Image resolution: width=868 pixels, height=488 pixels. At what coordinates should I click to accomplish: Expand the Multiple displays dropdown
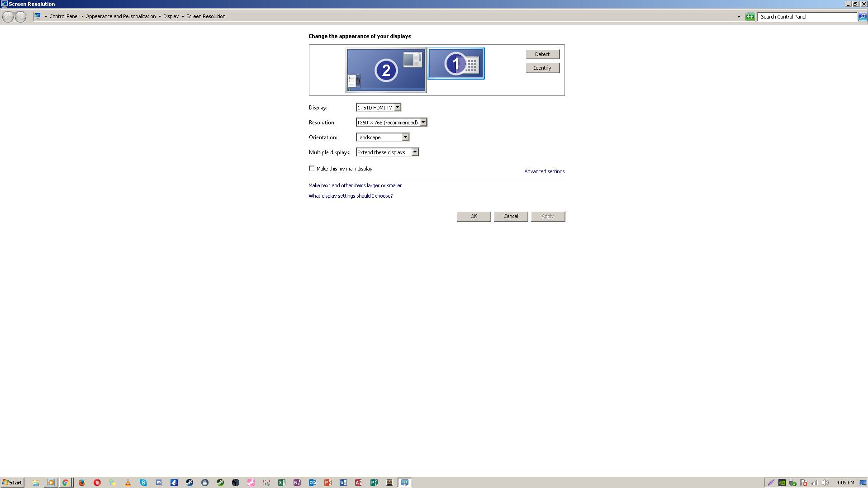[x=387, y=152]
